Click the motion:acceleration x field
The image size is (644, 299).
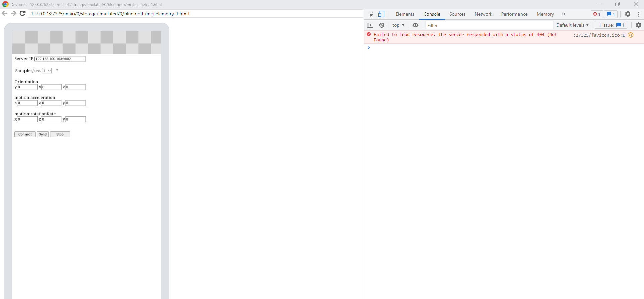point(27,103)
